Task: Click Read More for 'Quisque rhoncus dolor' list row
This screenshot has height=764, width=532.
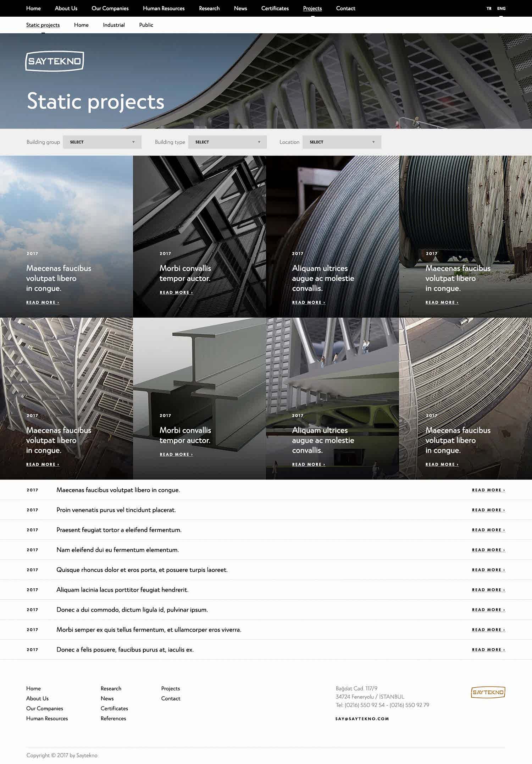Action: pos(488,570)
